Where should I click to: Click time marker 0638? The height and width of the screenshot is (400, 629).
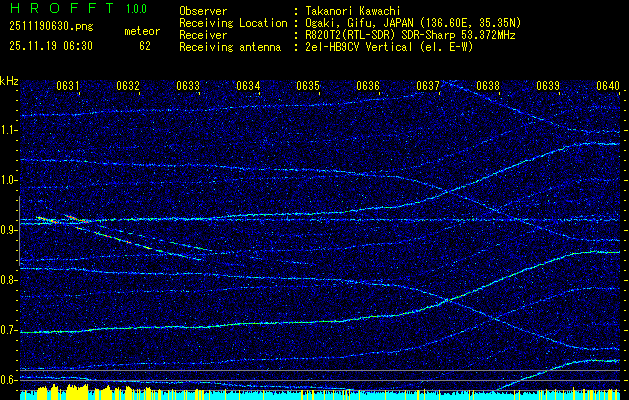tap(488, 85)
